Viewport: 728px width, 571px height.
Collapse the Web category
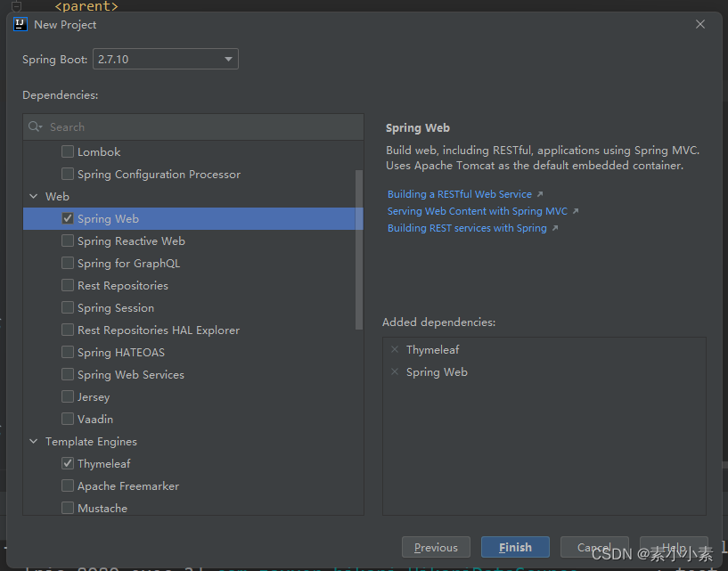coord(34,196)
